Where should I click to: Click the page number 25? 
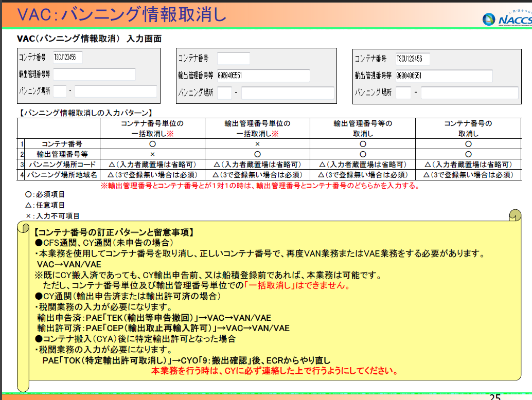(494, 397)
